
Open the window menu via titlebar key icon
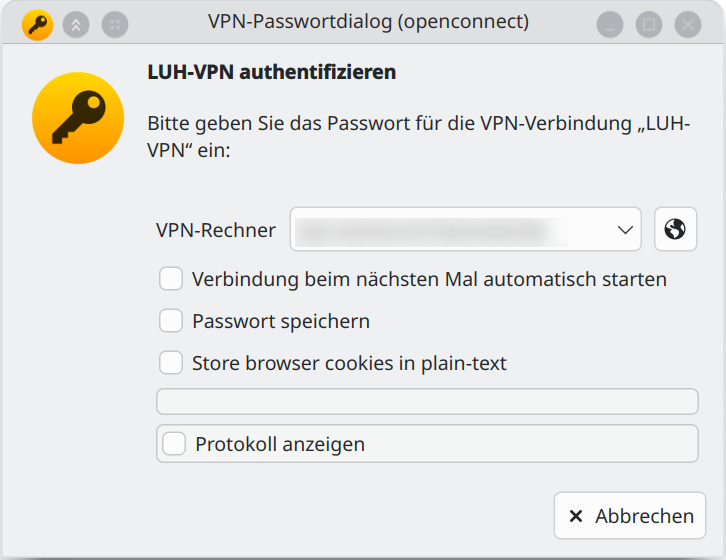tap(38, 24)
